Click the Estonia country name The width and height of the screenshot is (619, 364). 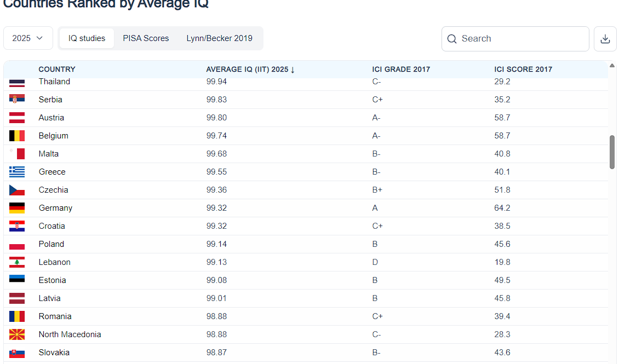tap(52, 280)
